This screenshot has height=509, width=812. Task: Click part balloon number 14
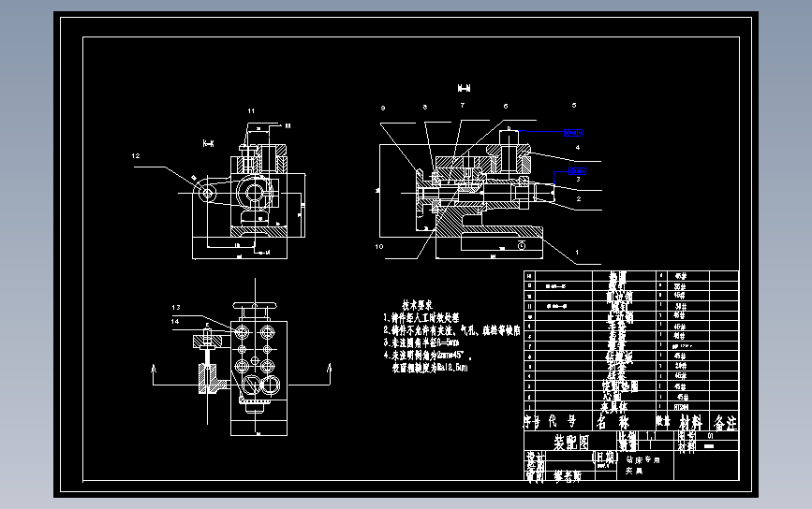point(175,321)
